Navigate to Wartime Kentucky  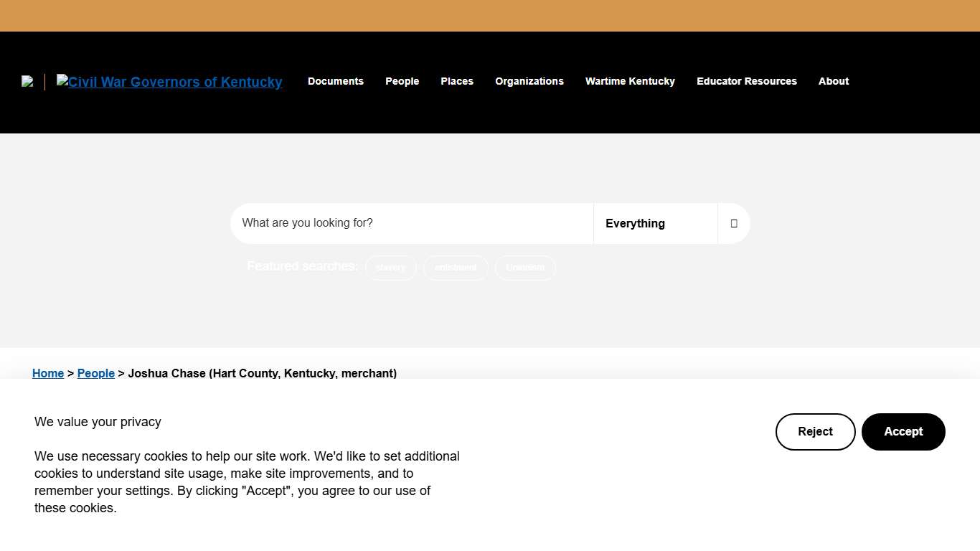pos(629,81)
